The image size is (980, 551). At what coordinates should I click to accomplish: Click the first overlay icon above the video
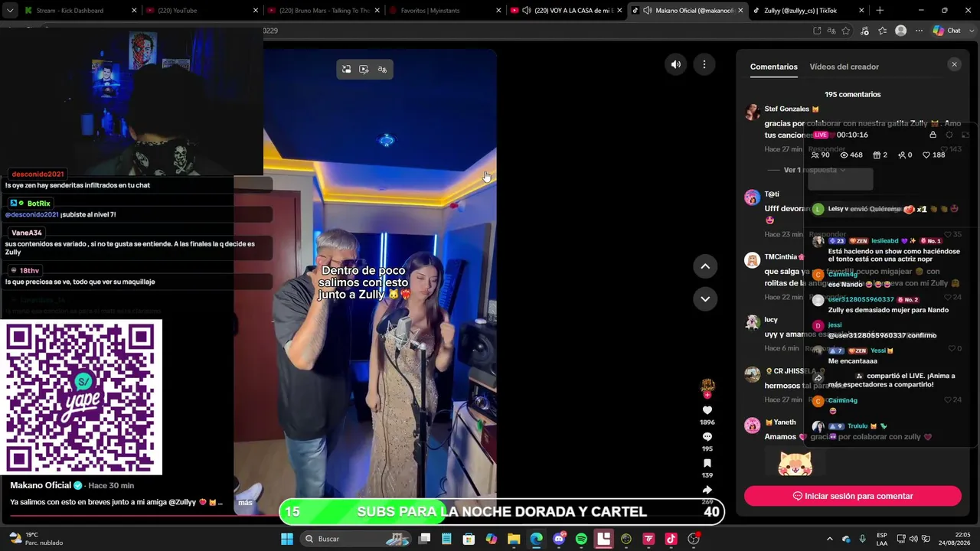pyautogui.click(x=346, y=70)
